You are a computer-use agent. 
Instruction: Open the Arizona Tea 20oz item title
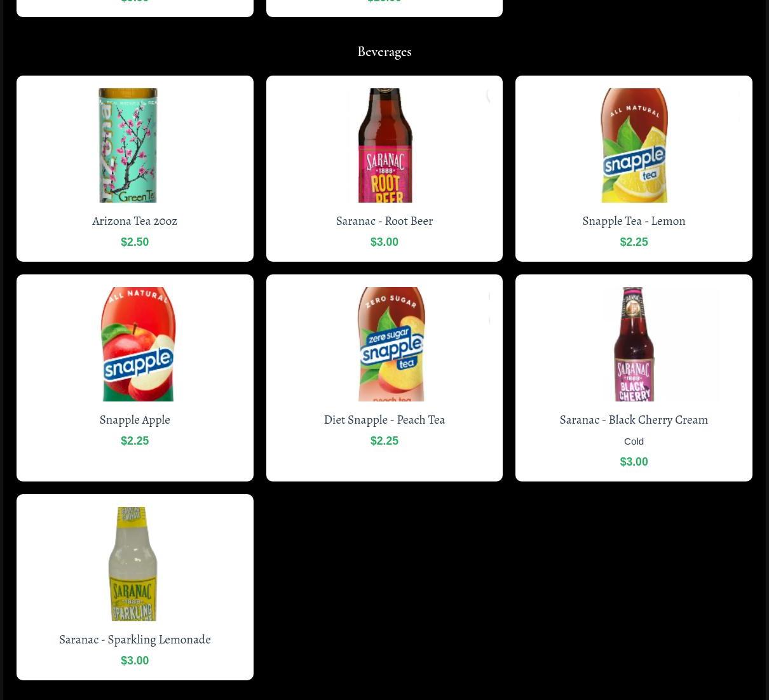point(135,221)
